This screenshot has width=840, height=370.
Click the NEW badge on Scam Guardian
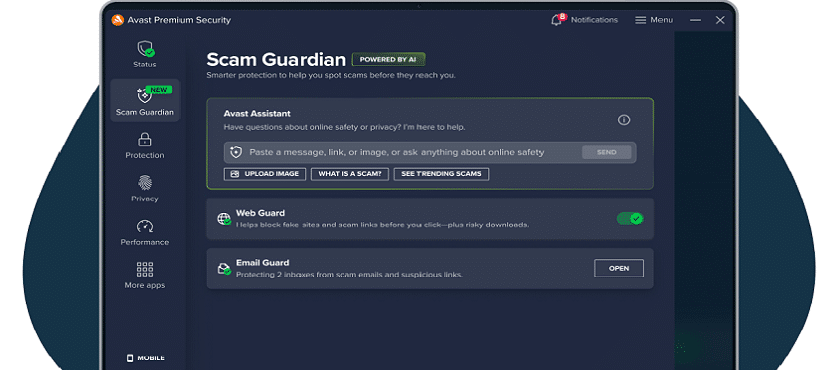[159, 89]
